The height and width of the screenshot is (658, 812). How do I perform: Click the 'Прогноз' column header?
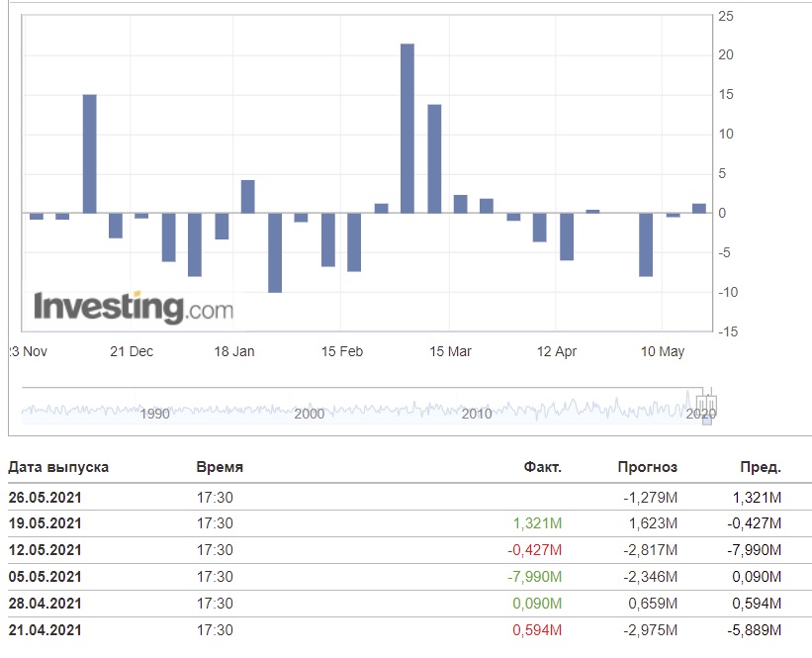(647, 467)
